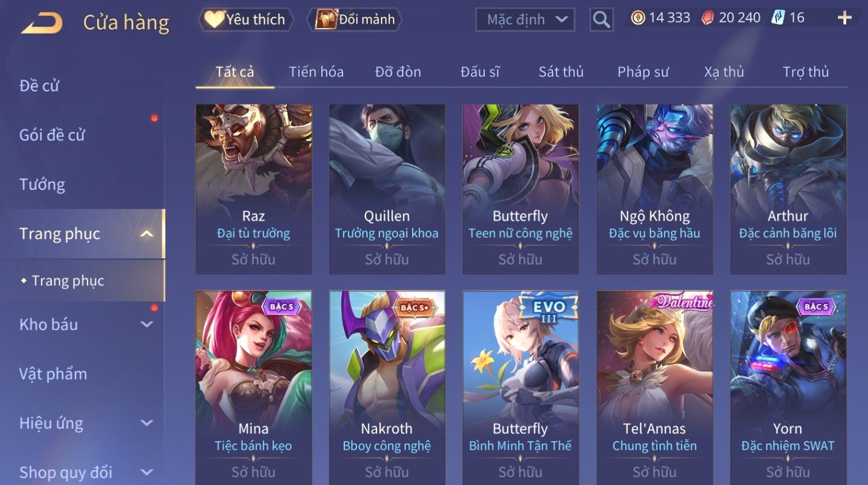Tap the red gem currency icon
The height and width of the screenshot is (485, 868).
[x=708, y=18]
